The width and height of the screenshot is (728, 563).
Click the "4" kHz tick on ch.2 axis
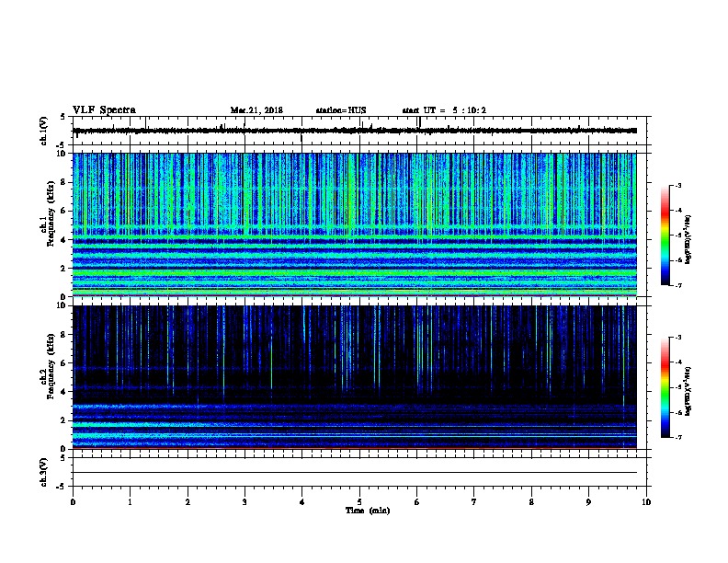coord(63,392)
